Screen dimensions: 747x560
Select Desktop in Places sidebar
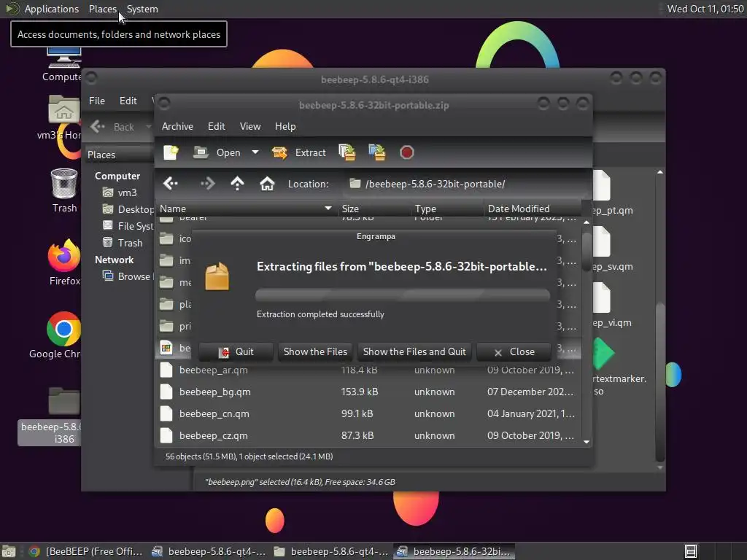128,209
